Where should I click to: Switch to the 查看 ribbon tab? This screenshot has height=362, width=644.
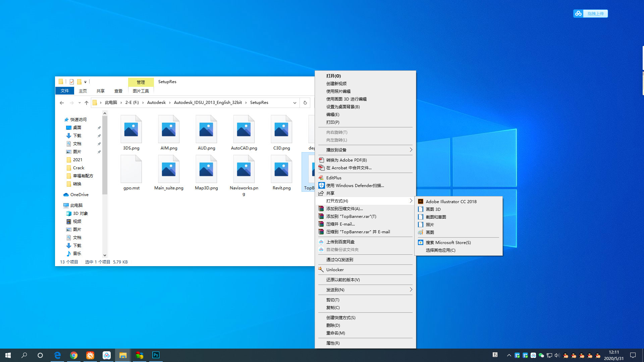point(118,91)
